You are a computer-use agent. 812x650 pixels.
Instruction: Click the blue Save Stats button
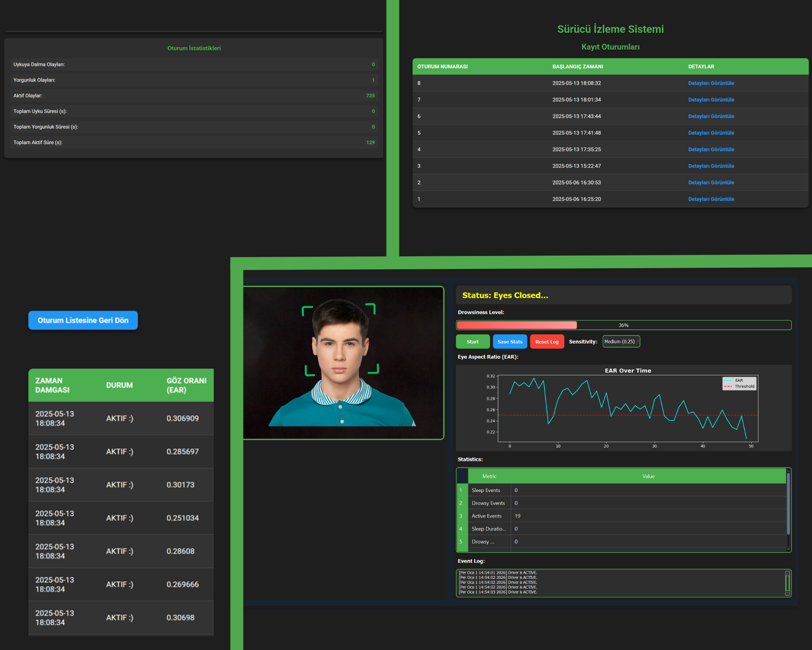[510, 342]
